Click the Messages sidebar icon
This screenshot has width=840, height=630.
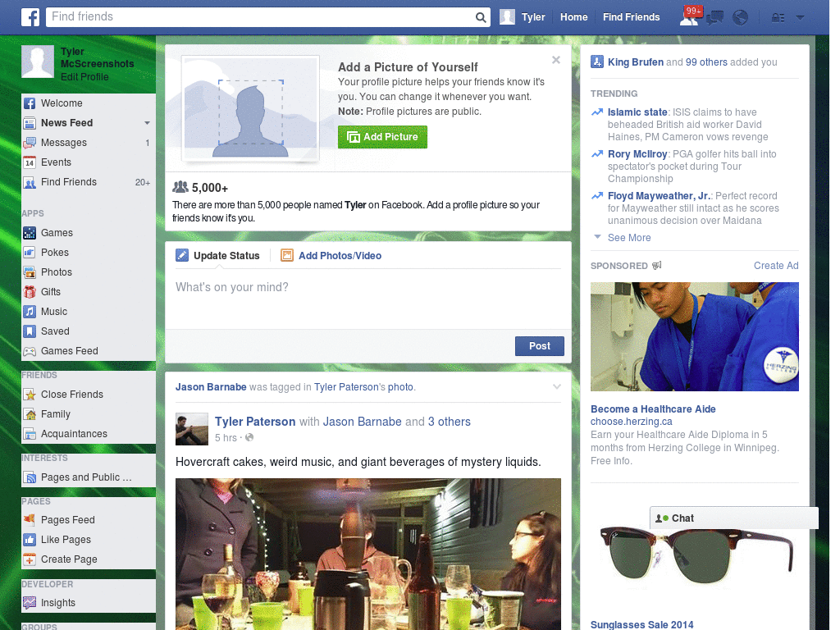(x=30, y=143)
